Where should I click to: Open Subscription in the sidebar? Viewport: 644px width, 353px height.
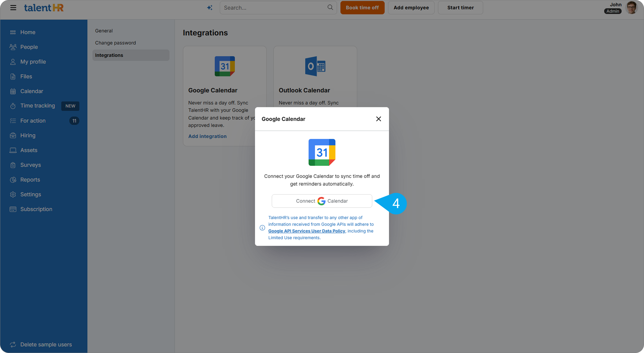point(36,209)
